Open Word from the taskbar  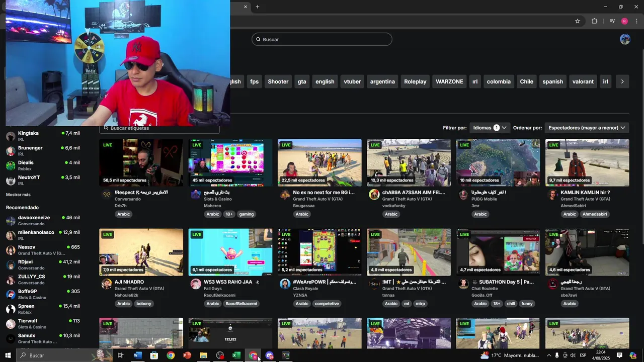tap(137, 355)
